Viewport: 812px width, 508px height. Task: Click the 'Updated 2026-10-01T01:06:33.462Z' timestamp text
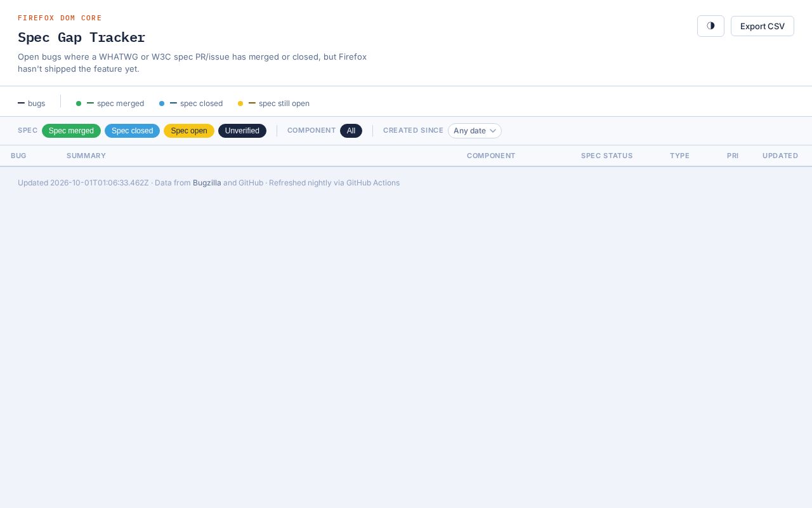pyautogui.click(x=83, y=183)
